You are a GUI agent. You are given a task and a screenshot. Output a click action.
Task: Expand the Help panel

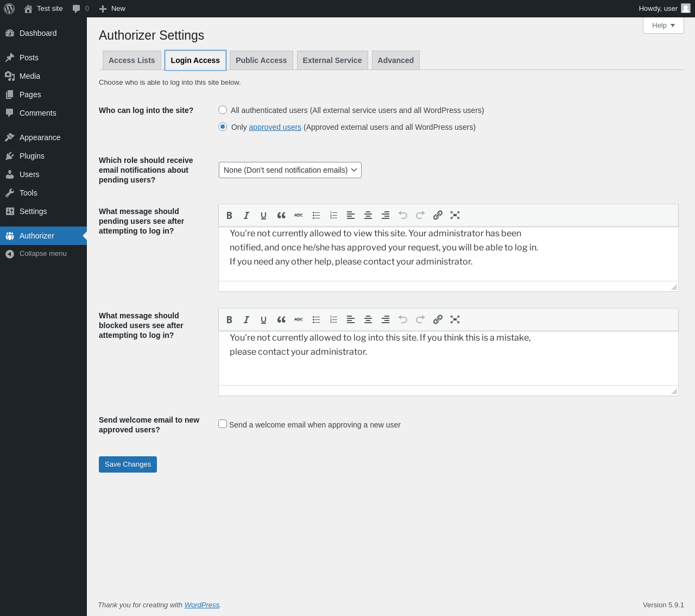[664, 26]
